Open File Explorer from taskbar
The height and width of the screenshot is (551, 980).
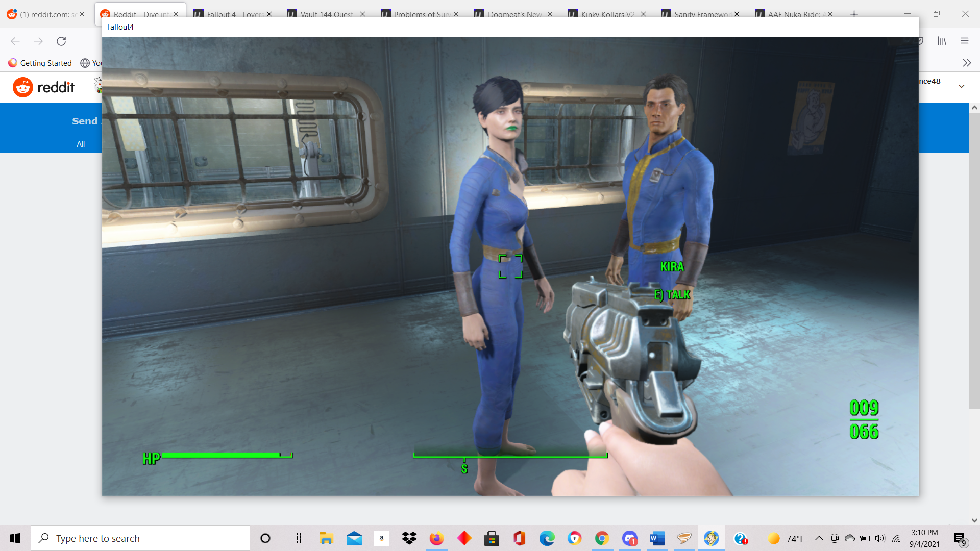(x=326, y=538)
